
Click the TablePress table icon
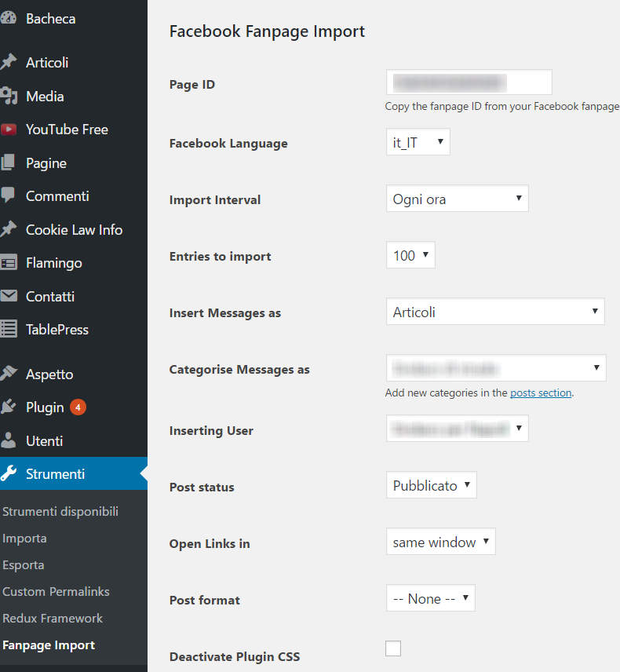(9, 330)
